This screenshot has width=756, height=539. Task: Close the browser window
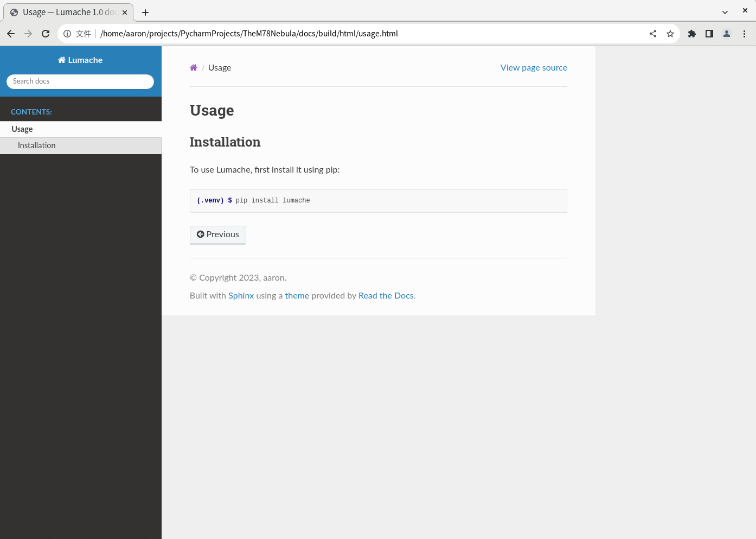[x=745, y=10]
